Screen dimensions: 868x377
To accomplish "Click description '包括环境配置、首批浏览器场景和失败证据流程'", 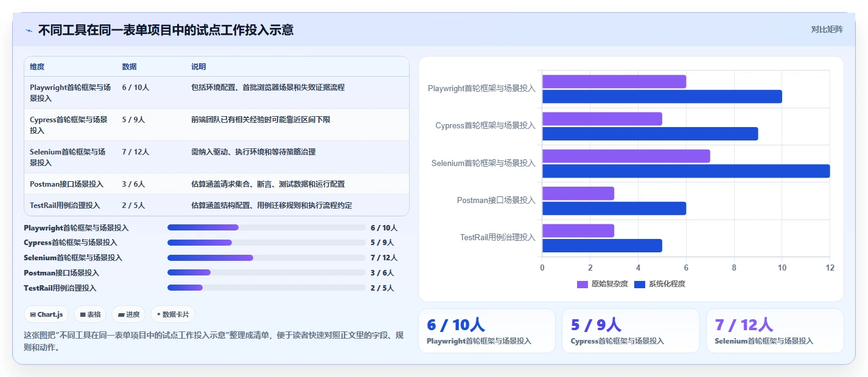I will pyautogui.click(x=268, y=88).
